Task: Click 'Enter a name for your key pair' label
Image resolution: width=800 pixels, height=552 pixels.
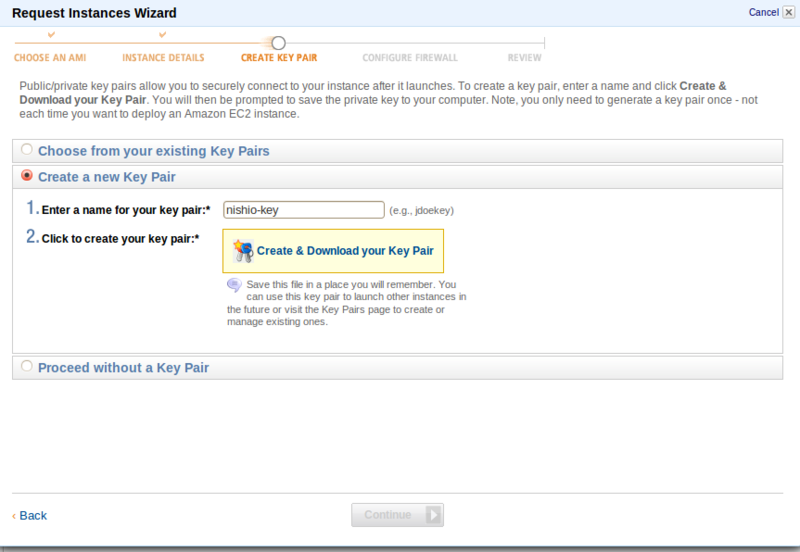Action: pyautogui.click(x=126, y=210)
